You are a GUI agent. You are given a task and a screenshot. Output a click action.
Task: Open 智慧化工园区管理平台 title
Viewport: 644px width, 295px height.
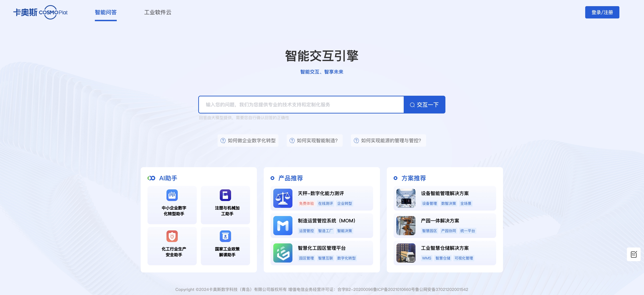coord(322,248)
